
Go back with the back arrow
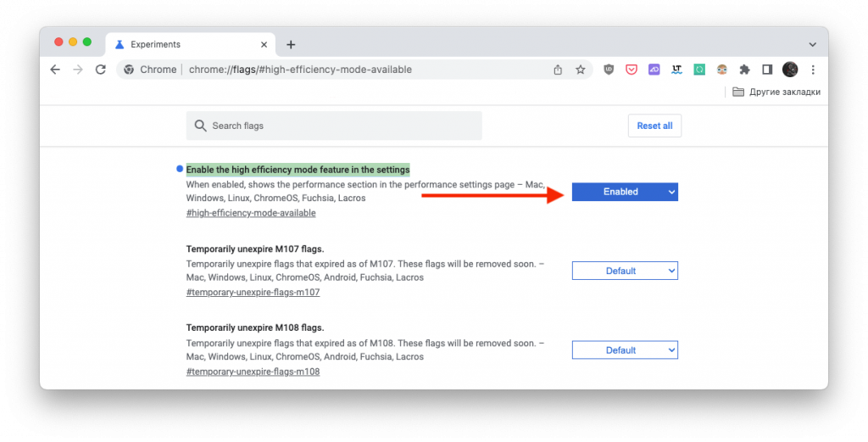(55, 70)
